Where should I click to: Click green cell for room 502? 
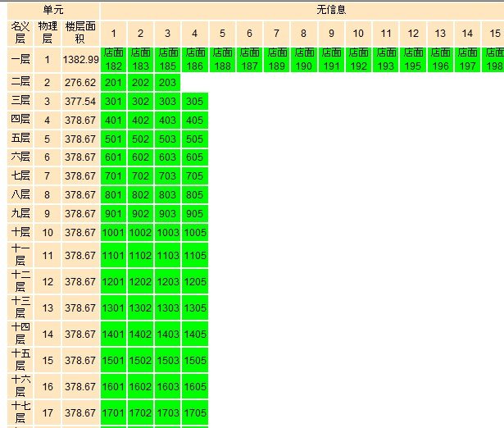140,139
